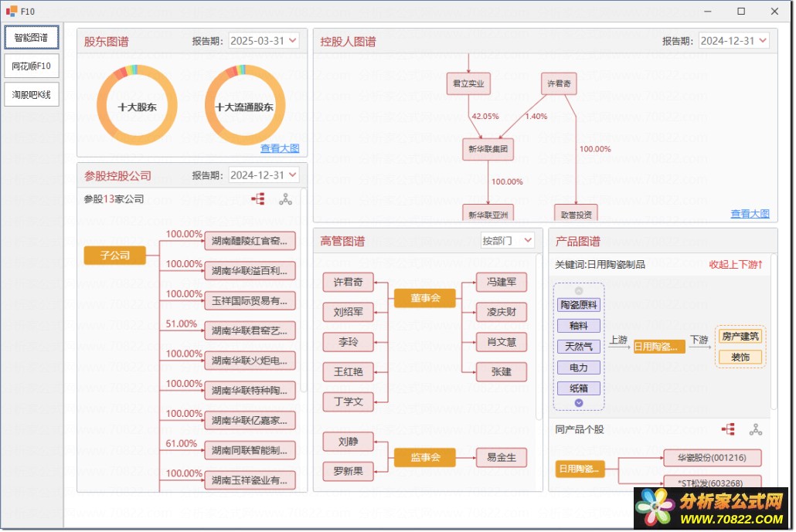Select *ST松发(603268) stock node

pyautogui.click(x=713, y=483)
